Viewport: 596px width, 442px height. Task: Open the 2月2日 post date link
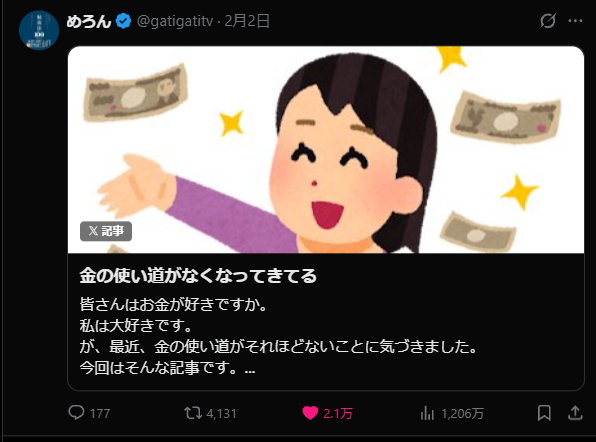pyautogui.click(x=247, y=21)
